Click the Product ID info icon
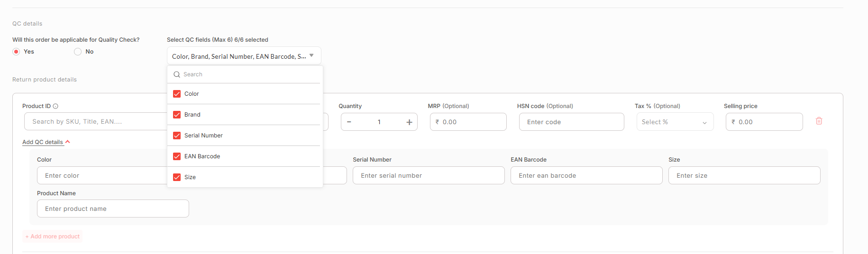Screen dimensions: 868x254 point(55,106)
